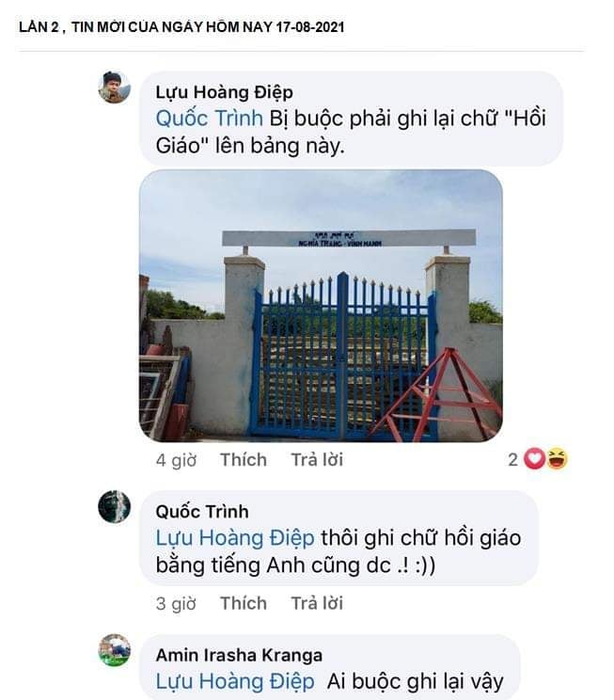Open Quốc Trình's profile avatar
This screenshot has width=614, height=700.
[115, 506]
